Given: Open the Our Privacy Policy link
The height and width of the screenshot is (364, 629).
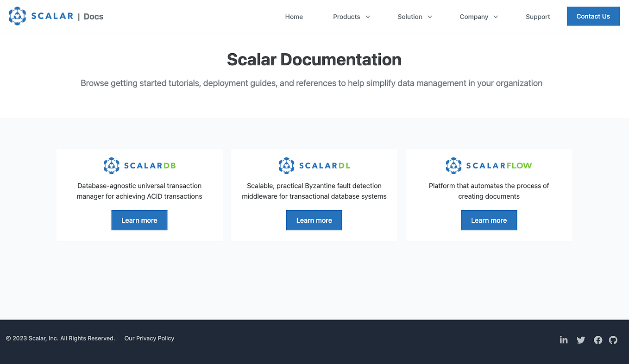Looking at the screenshot, I should (x=149, y=338).
